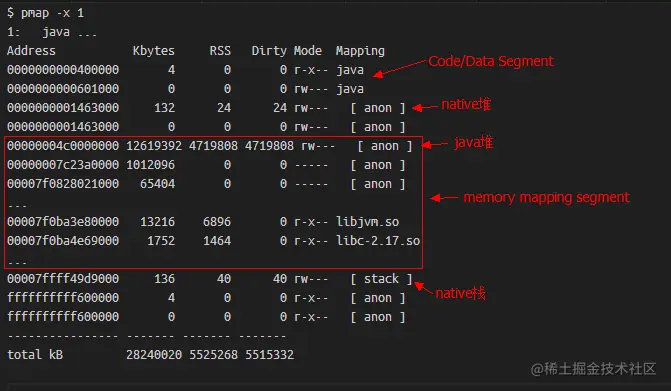Click the RSS value 4719808 in the 00000004c0000000 row
The image size is (671, 391).
tap(213, 146)
